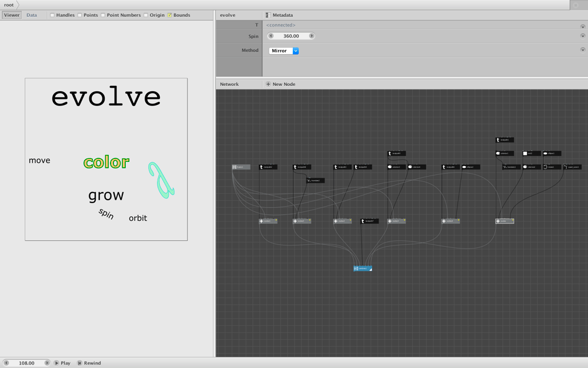The height and width of the screenshot is (368, 588).
Task: Select the translate2 node
Action: coord(315,181)
